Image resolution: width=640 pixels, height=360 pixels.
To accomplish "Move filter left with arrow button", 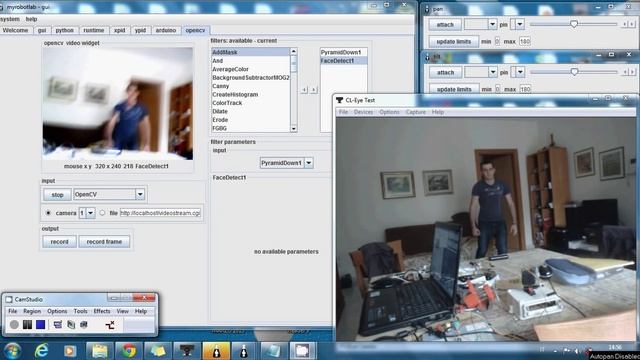I will point(304,90).
